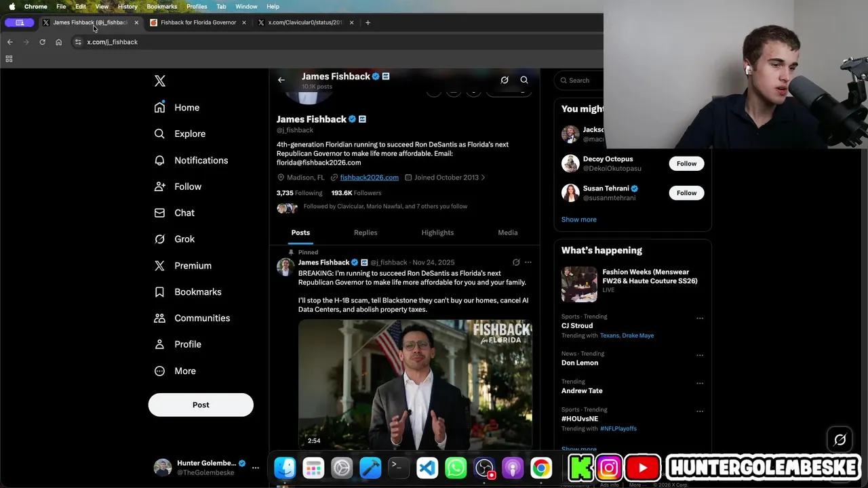
Task: Click the back arrow beside James Fishback header
Action: click(x=281, y=80)
